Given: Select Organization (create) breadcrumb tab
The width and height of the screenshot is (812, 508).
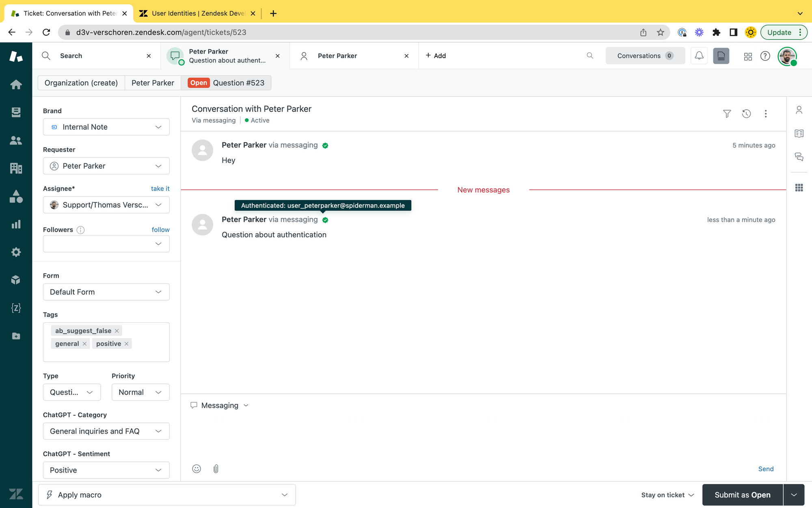Looking at the screenshot, I should click(81, 83).
